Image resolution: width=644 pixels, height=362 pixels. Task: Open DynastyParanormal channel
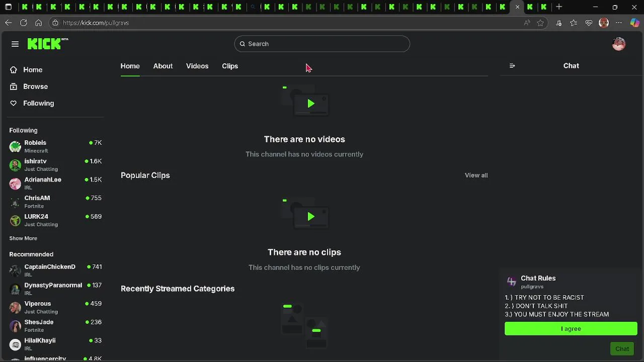[55, 289]
